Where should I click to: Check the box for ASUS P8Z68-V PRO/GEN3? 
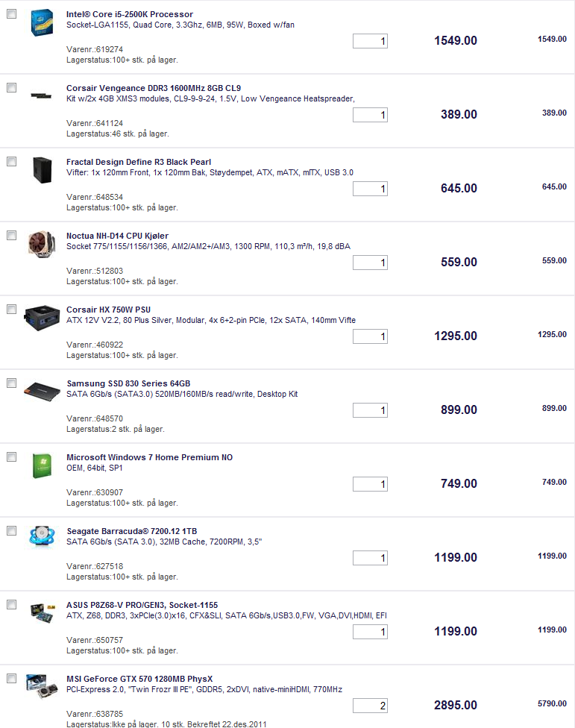pyautogui.click(x=11, y=605)
